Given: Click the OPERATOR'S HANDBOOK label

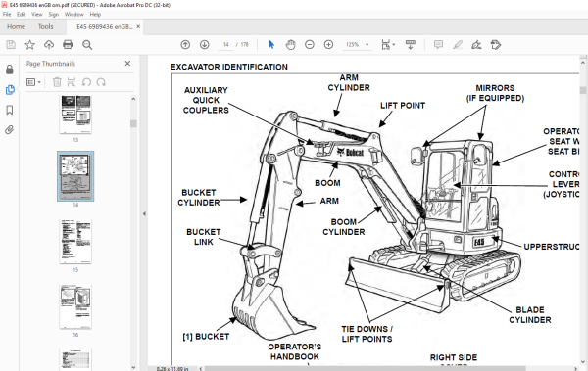Looking at the screenshot, I should tap(295, 351).
